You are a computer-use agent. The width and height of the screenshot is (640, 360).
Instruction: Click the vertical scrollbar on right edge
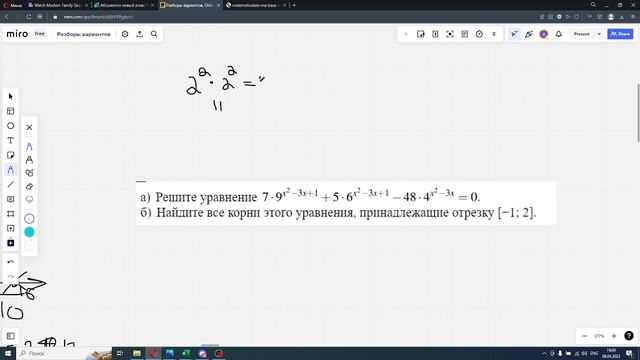(638, 113)
